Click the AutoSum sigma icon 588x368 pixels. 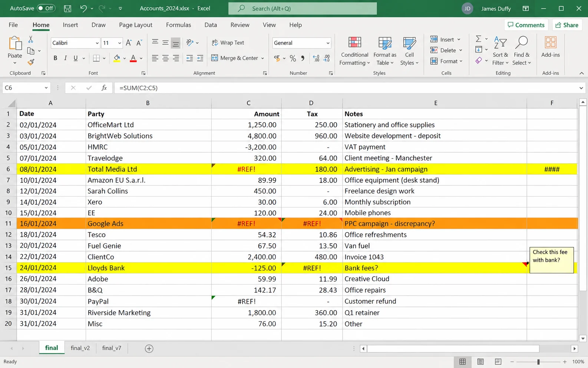click(x=478, y=39)
